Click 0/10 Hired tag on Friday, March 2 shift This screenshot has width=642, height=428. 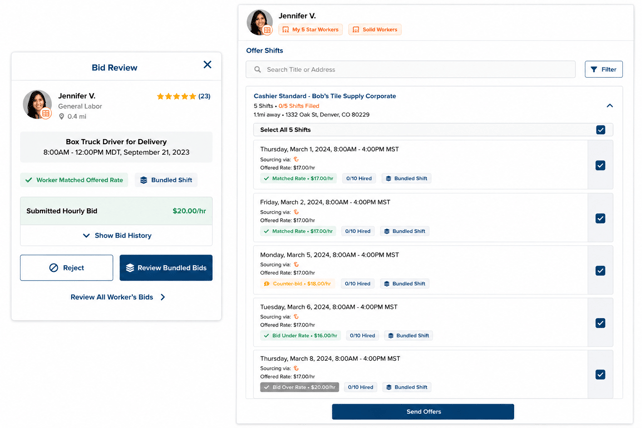(357, 231)
